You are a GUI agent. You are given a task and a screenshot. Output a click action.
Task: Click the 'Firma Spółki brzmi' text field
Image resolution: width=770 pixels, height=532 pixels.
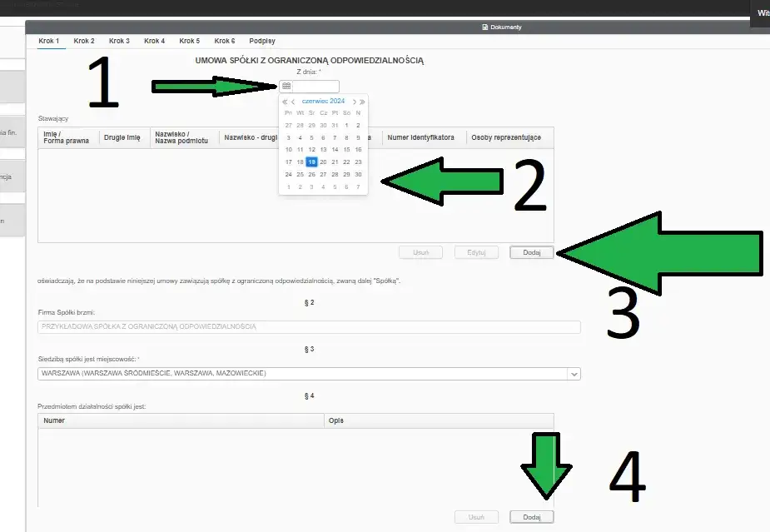click(309, 327)
